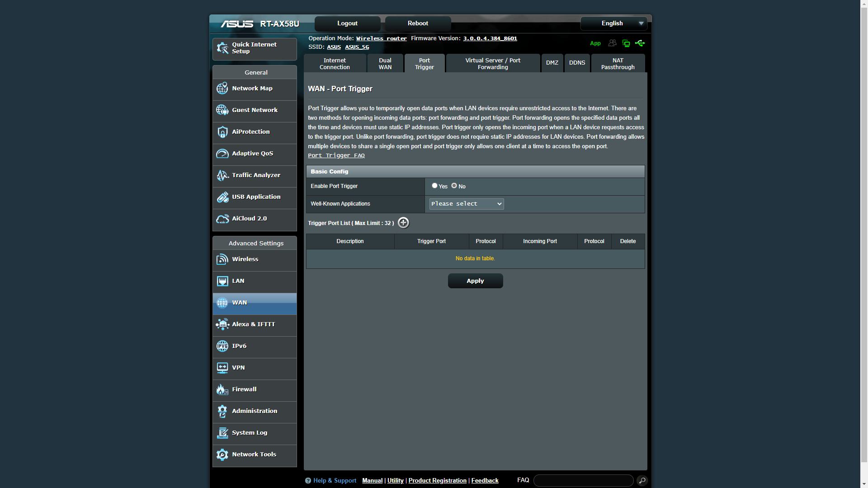Switch to Virtual Server / Port Forwarding tab
868x488 pixels.
coord(493,64)
